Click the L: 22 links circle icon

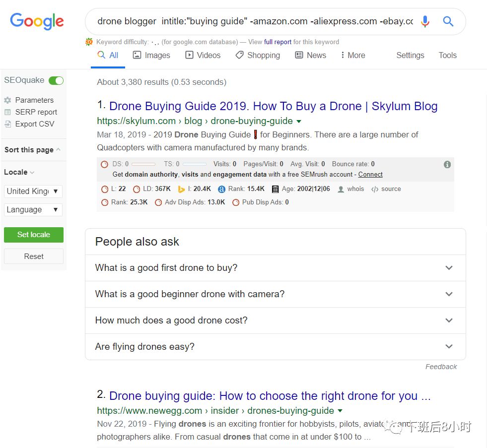pyautogui.click(x=105, y=189)
